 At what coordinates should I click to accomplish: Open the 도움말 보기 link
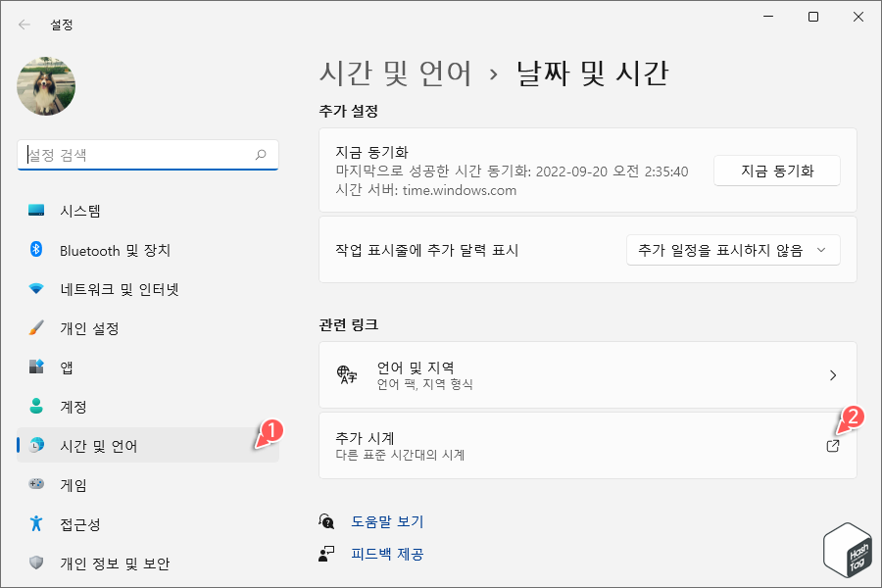pos(388,521)
